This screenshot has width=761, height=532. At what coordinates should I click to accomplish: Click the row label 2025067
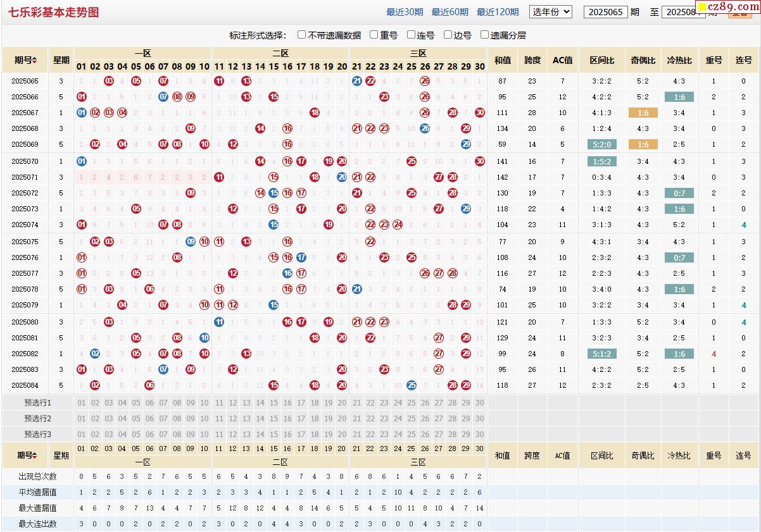(x=25, y=113)
